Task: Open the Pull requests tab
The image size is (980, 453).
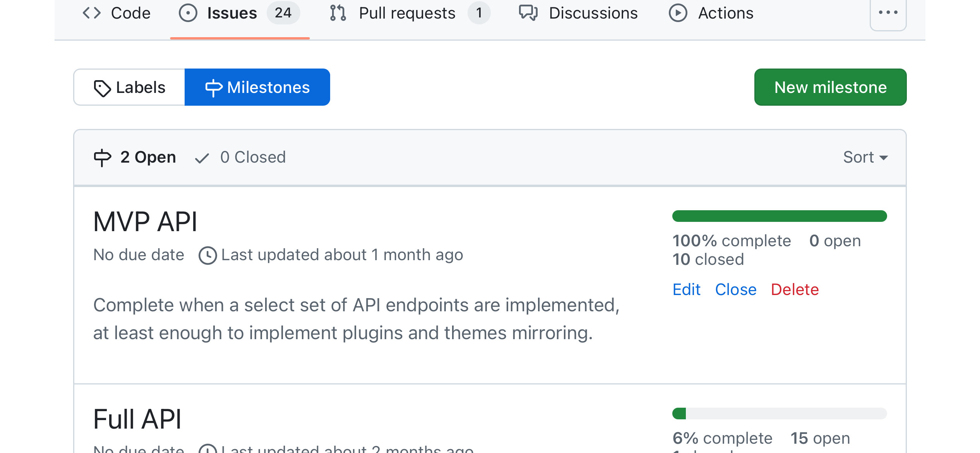Action: [410, 13]
